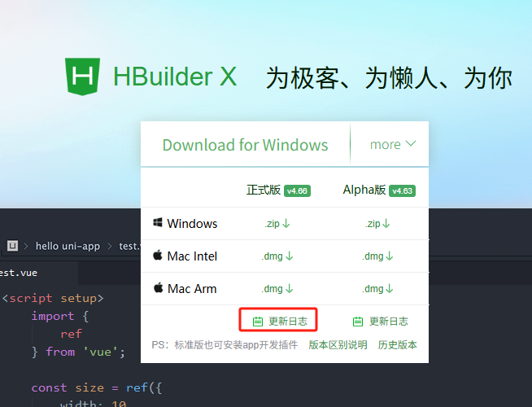Expand the more dropdown
The height and width of the screenshot is (407, 532).
coord(393,145)
